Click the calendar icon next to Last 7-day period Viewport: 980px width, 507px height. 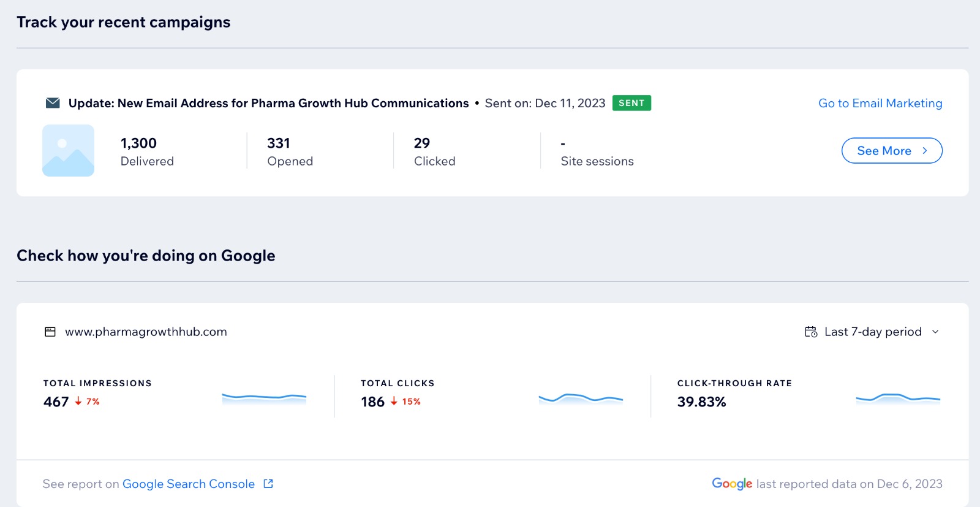coord(811,332)
